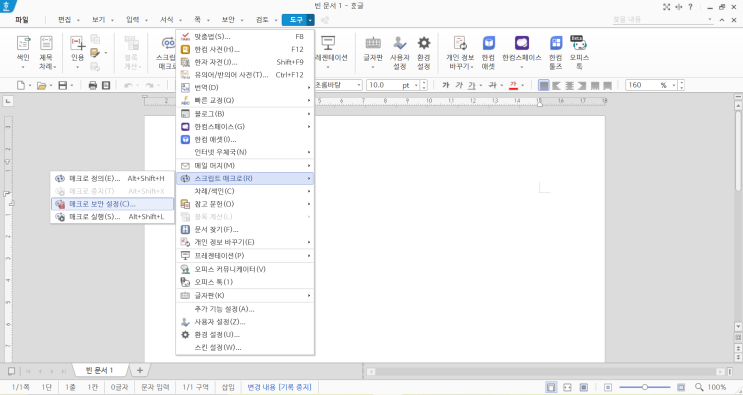Expand the 참고 문헌(O) submenu
This screenshot has height=395, width=743.
(x=245, y=204)
